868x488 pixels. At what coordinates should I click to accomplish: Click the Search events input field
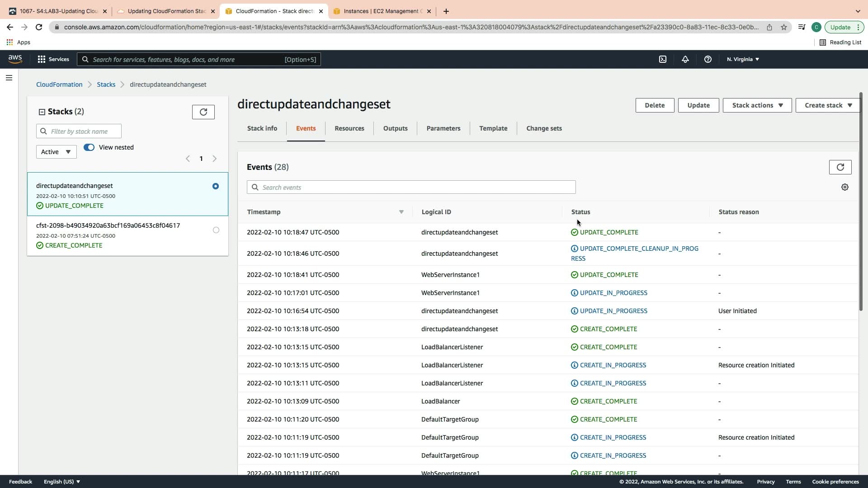[416, 187]
